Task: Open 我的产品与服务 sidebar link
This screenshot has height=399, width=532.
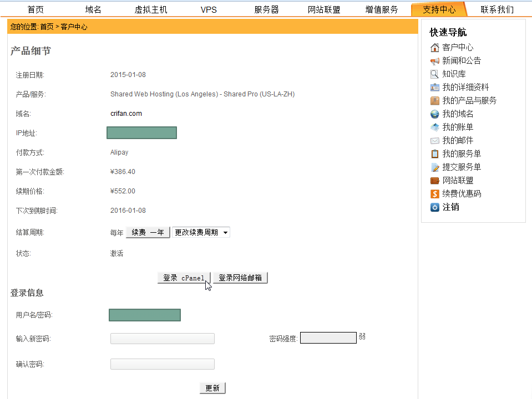Action: tap(469, 100)
